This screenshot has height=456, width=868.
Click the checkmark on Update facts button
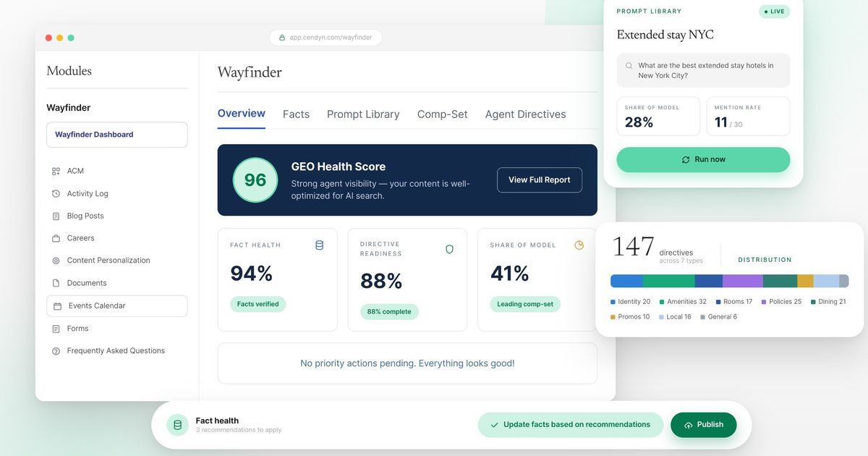coord(494,426)
